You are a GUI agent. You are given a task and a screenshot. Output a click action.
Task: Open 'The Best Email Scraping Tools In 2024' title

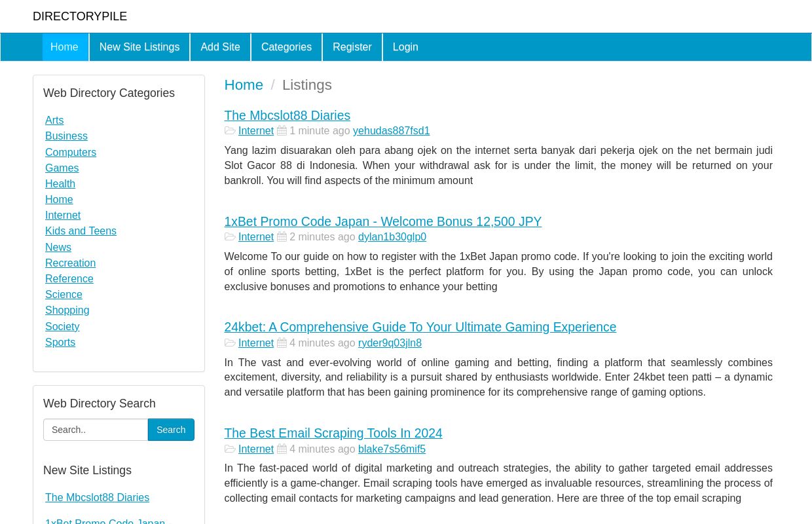tap(333, 433)
